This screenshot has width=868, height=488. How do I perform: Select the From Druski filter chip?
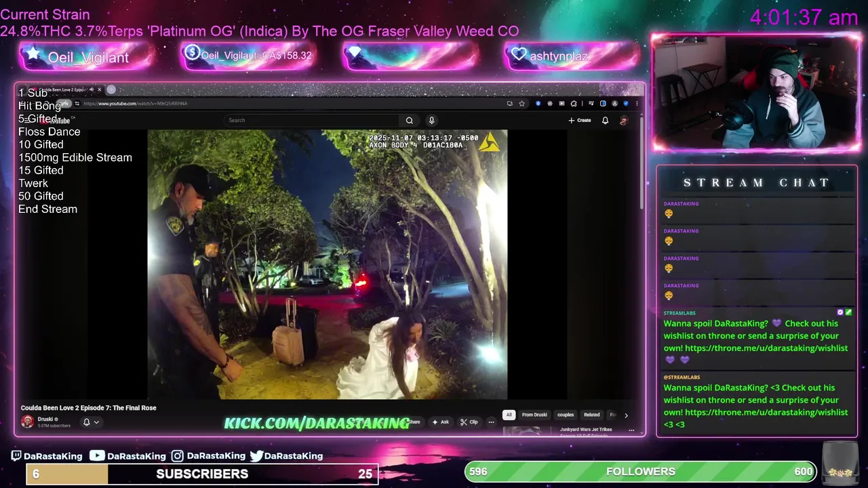point(534,415)
